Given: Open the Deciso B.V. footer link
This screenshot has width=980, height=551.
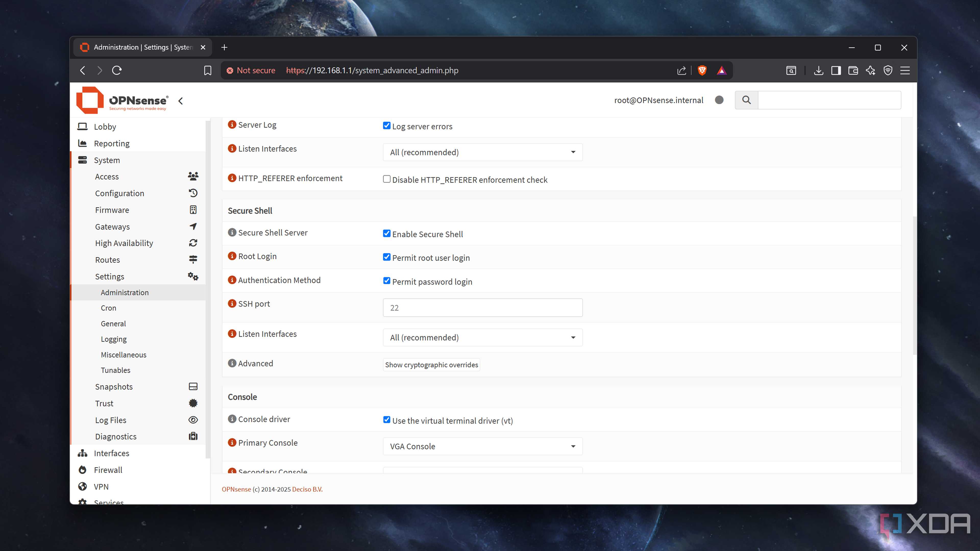Looking at the screenshot, I should (307, 490).
